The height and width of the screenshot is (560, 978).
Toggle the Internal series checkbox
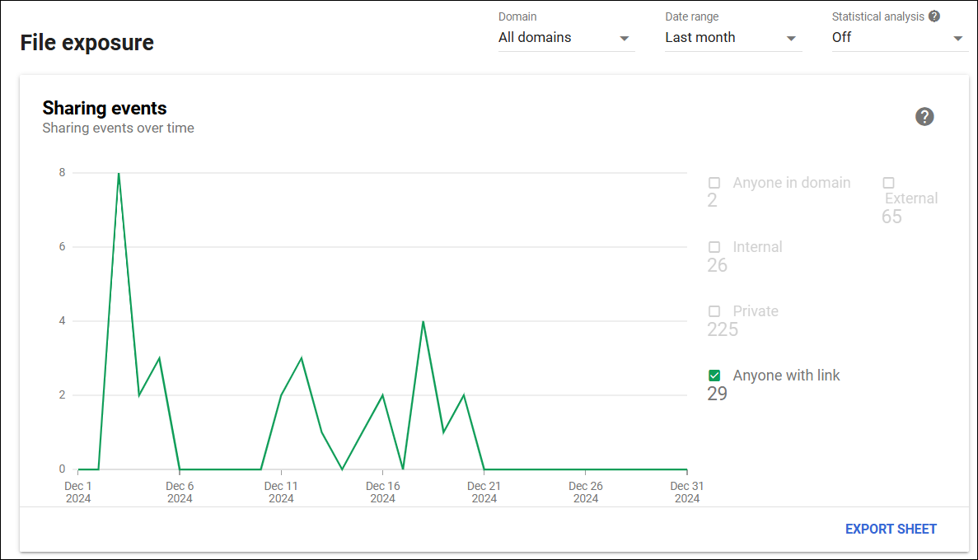pyautogui.click(x=714, y=247)
